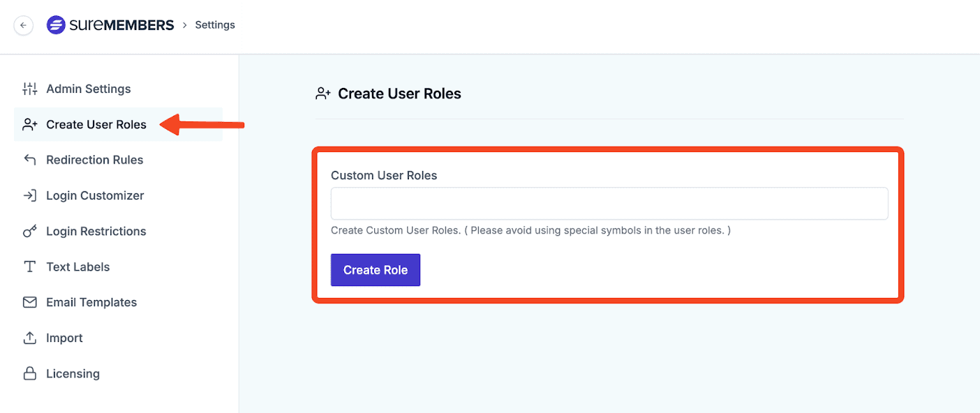The image size is (980, 413).
Task: Click the Create User Roles person-plus sidebar icon
Action: point(29,124)
